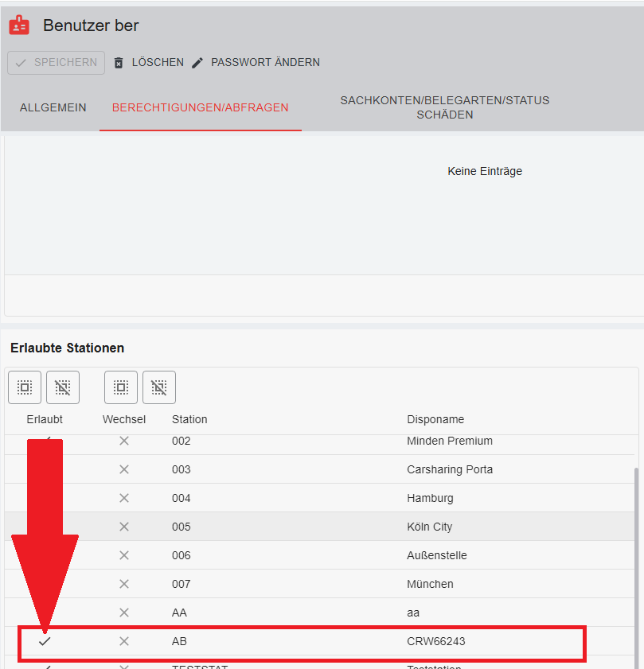Deselect all stations in Erlaubt column

[x=63, y=387]
